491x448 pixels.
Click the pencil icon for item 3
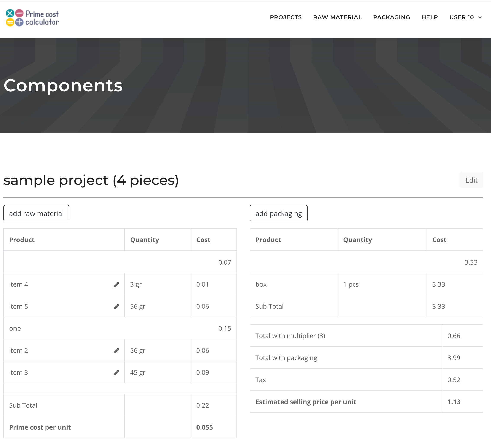coord(116,373)
